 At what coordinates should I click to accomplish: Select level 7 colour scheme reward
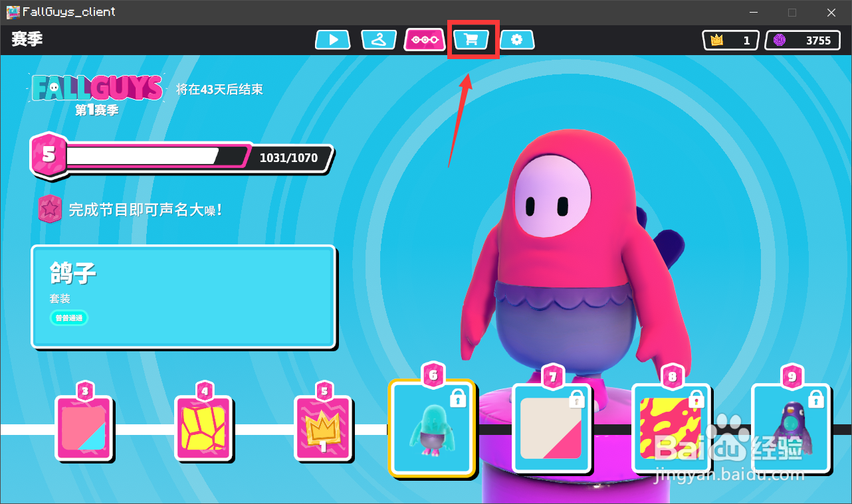click(552, 428)
